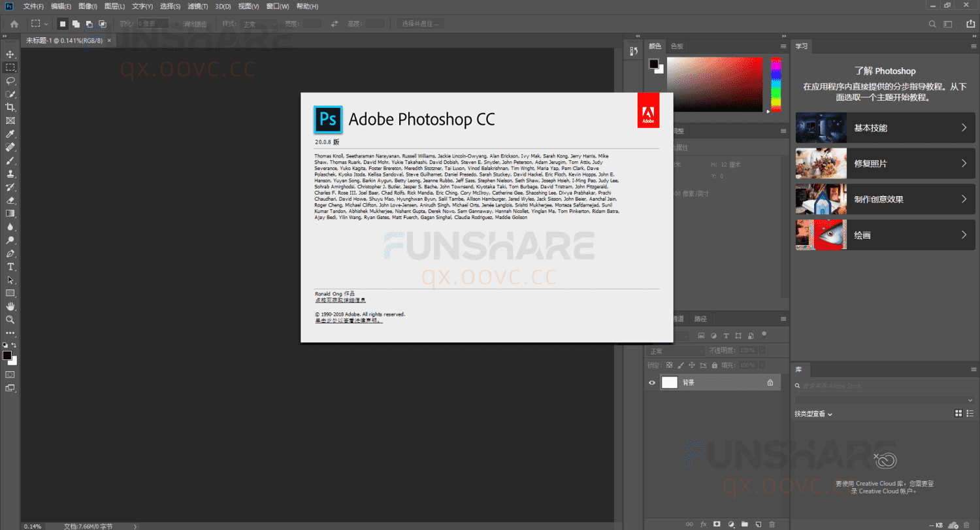This screenshot has height=530, width=980.
Task: Open the layer blend mode 正常 dropdown
Action: (676, 351)
